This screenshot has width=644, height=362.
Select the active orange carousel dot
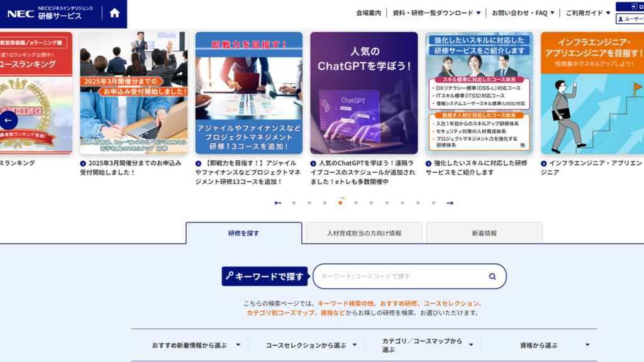click(x=340, y=203)
